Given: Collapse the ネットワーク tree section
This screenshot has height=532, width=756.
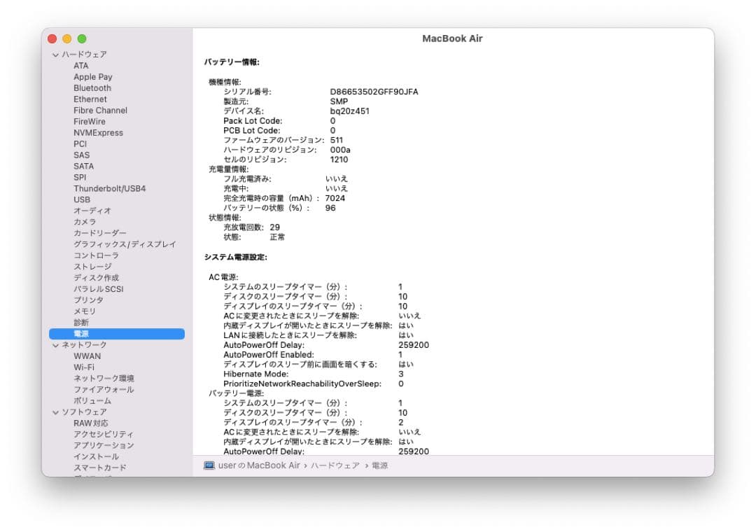Looking at the screenshot, I should 55,344.
